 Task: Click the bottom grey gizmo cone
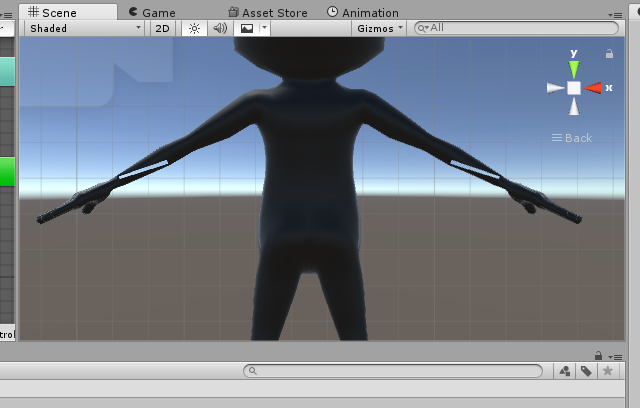click(574, 106)
